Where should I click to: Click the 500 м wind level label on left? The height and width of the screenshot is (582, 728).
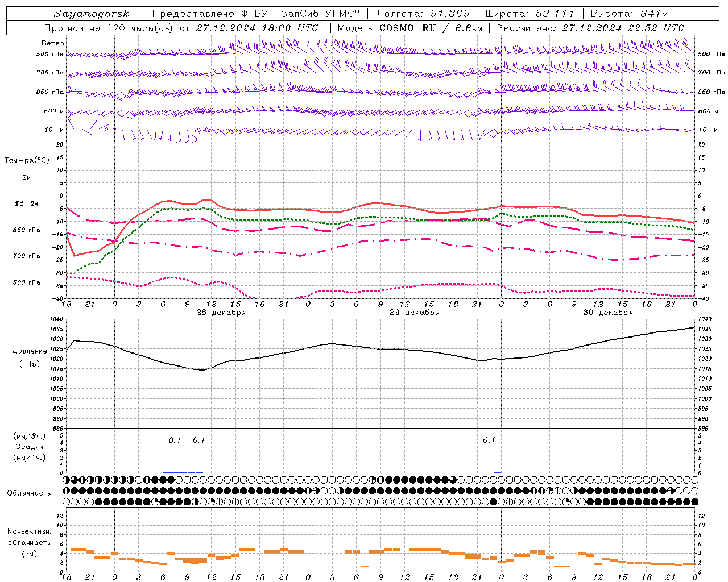[54, 111]
